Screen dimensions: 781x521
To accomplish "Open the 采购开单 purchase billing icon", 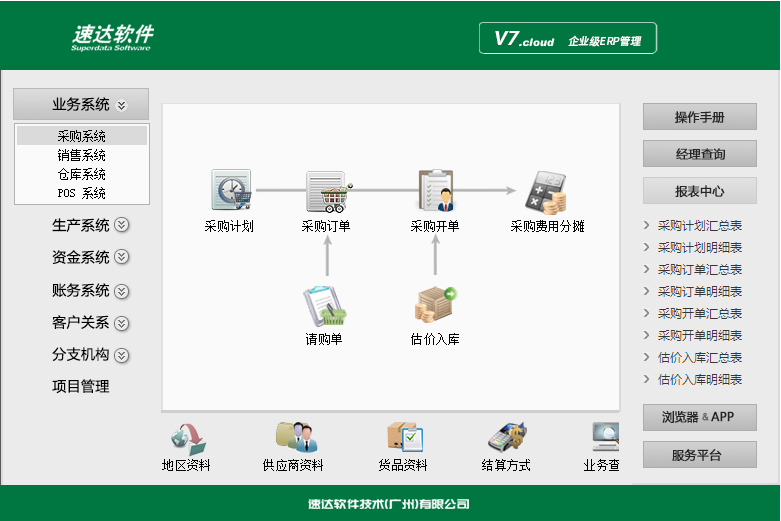I will click(x=436, y=190).
